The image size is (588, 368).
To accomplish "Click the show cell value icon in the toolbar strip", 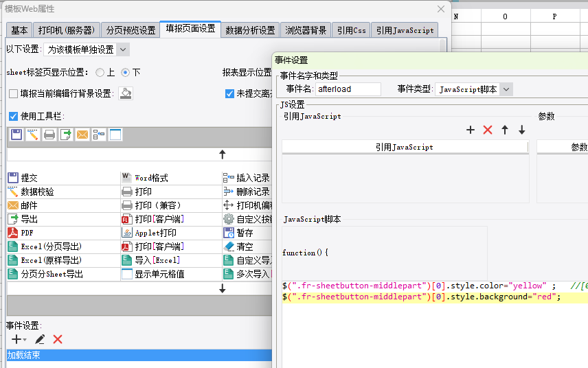I will tap(115, 135).
